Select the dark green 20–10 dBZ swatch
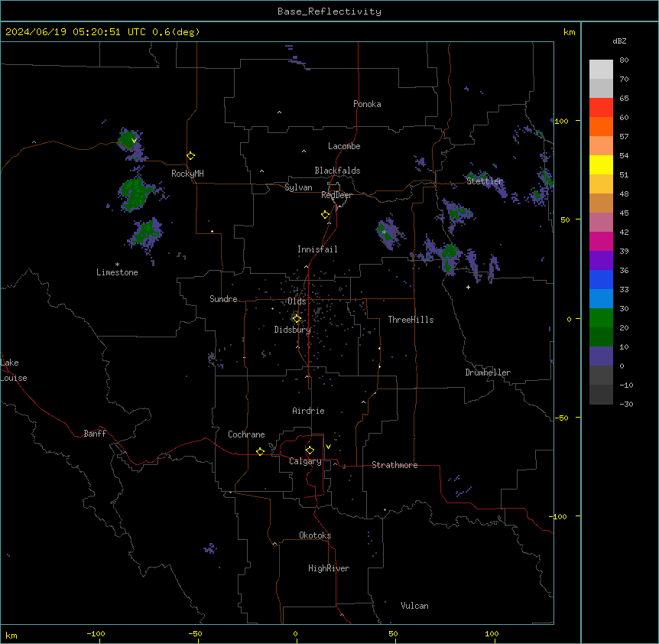The image size is (659, 644). pyautogui.click(x=601, y=337)
